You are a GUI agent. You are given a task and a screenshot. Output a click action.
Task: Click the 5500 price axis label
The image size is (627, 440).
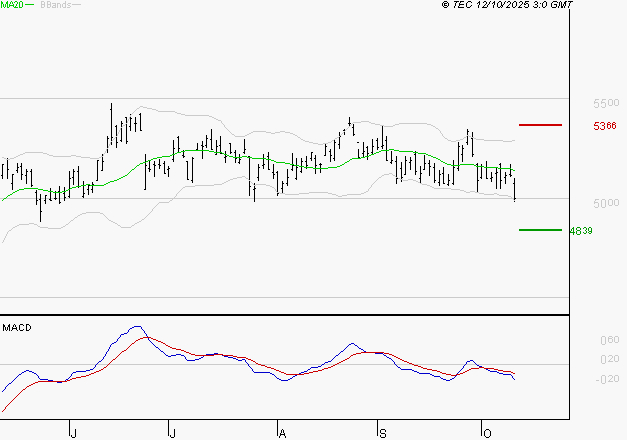tap(606, 104)
